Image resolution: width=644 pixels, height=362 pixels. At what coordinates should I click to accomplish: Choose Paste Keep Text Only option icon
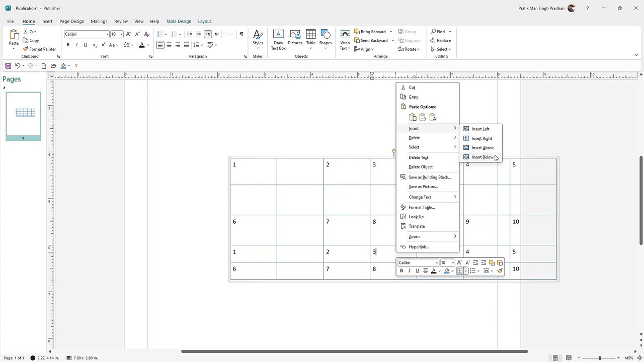pos(433,117)
